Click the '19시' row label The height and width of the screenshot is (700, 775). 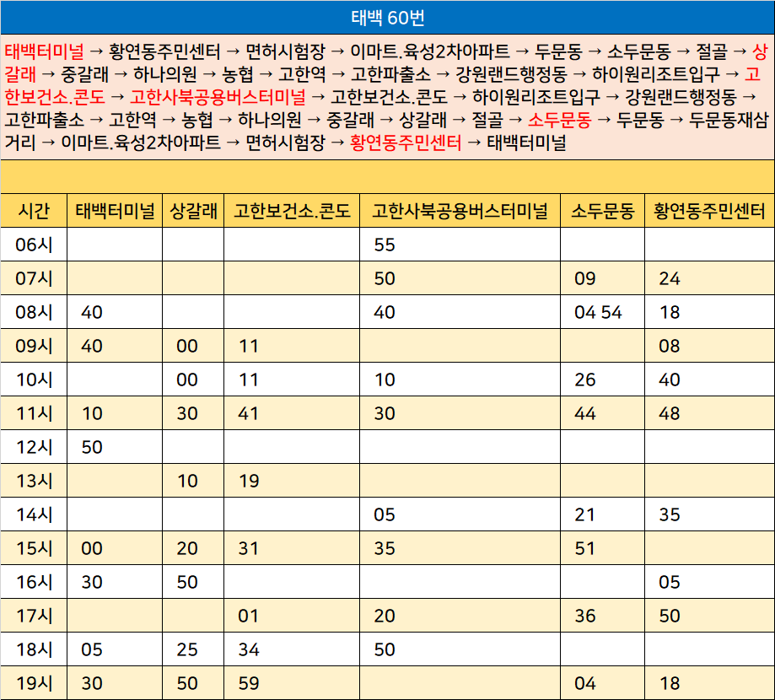[34, 683]
